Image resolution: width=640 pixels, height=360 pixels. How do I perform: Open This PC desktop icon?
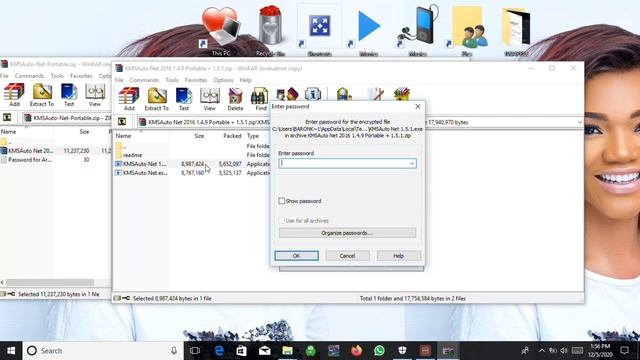(221, 31)
